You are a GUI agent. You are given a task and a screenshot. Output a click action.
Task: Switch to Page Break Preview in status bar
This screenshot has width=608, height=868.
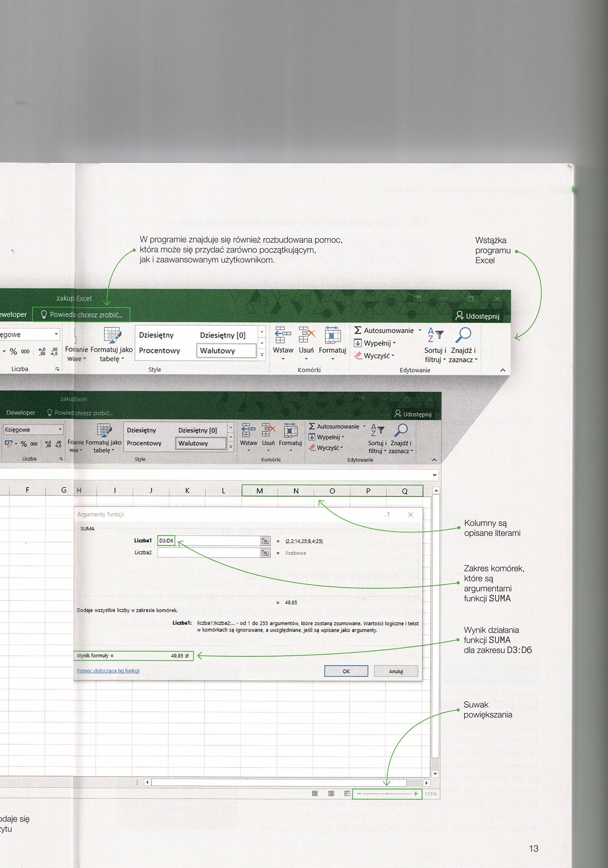[x=347, y=793]
